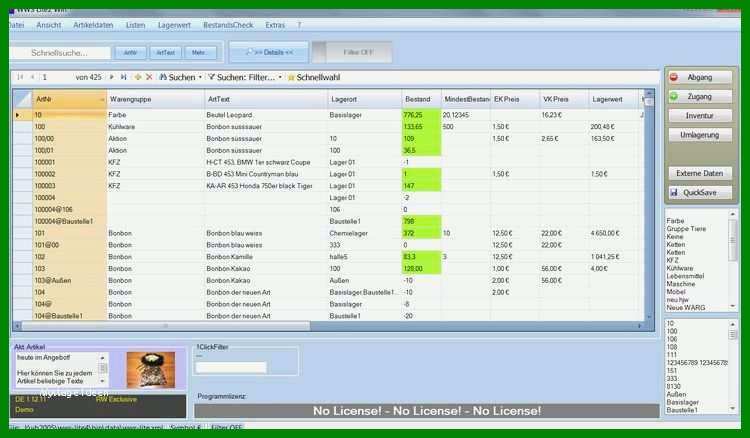Click the Warengruppe column header

155,99
